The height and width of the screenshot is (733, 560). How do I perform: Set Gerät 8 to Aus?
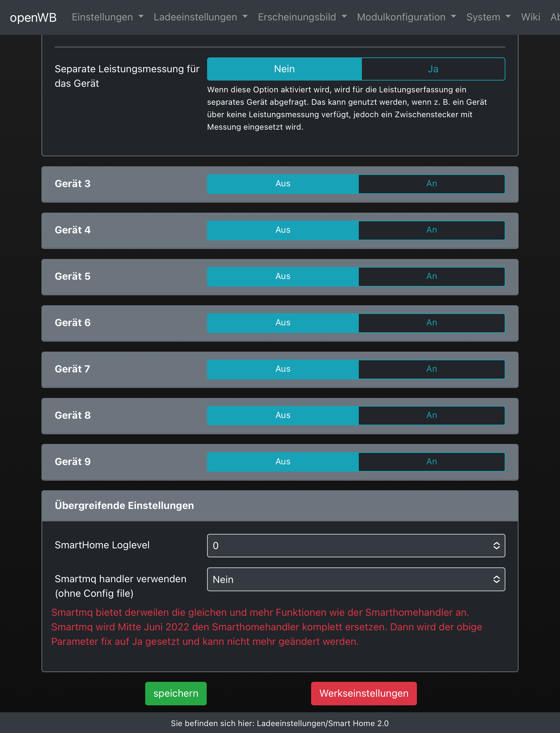(283, 415)
